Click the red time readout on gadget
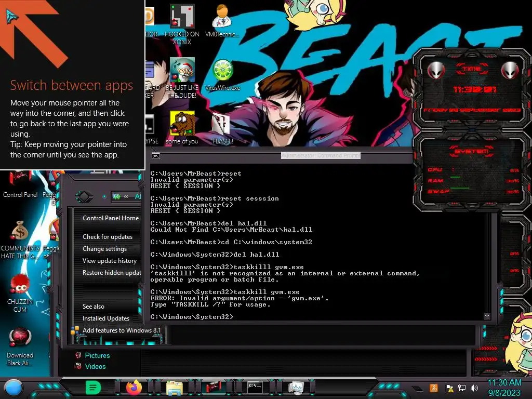The width and height of the screenshot is (532, 399). point(475,89)
